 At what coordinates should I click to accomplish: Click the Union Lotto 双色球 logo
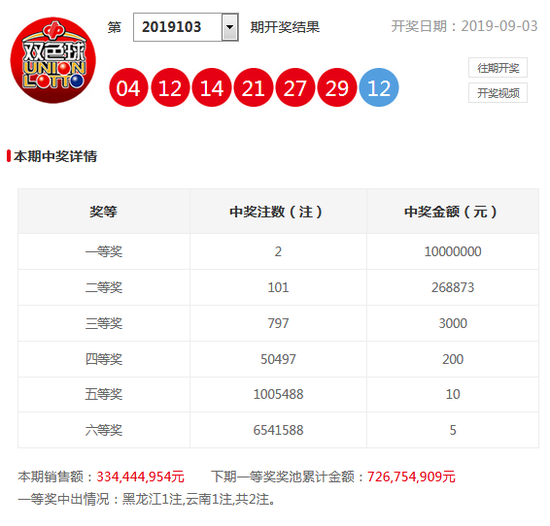(x=53, y=60)
